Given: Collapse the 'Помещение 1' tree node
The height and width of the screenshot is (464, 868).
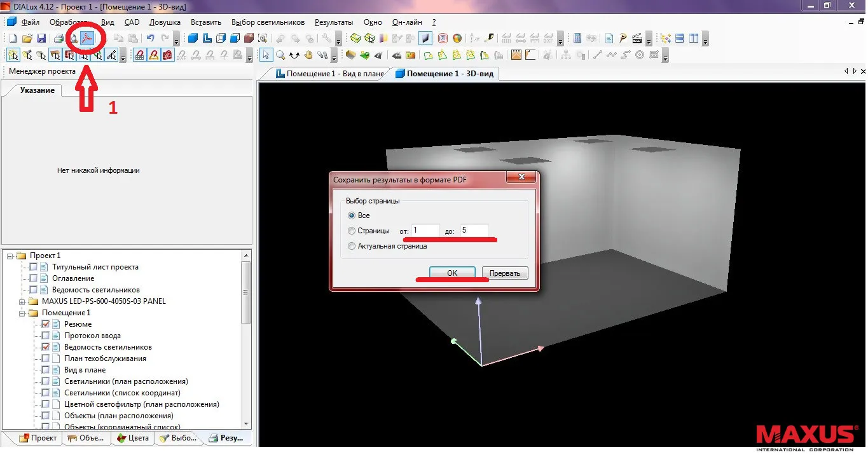Looking at the screenshot, I should pyautogui.click(x=22, y=313).
